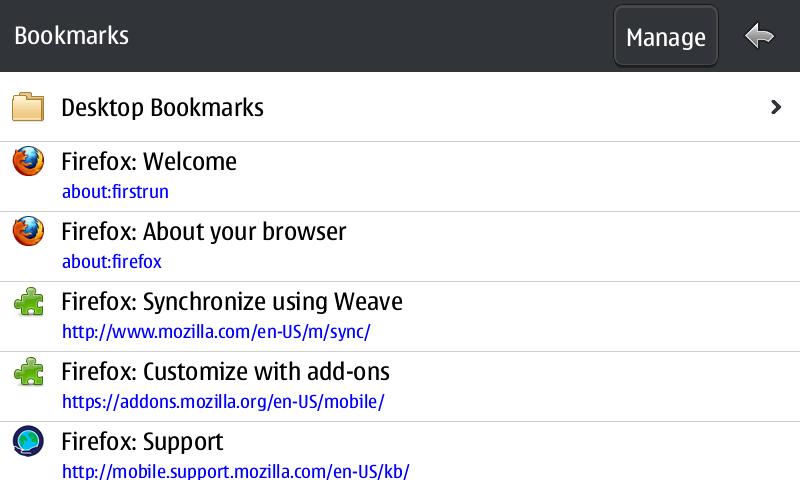This screenshot has width=800, height=480.
Task: Click Firefox logo beside About your browser
Action: [28, 231]
